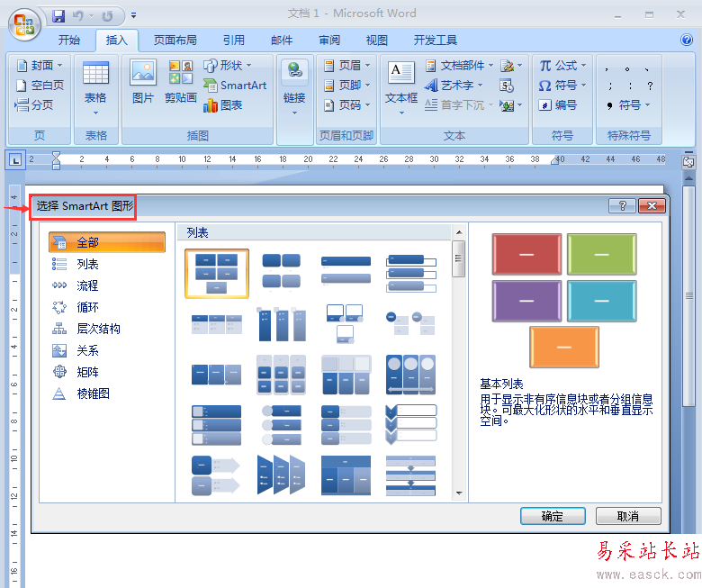Insert date and time icon

point(507,85)
